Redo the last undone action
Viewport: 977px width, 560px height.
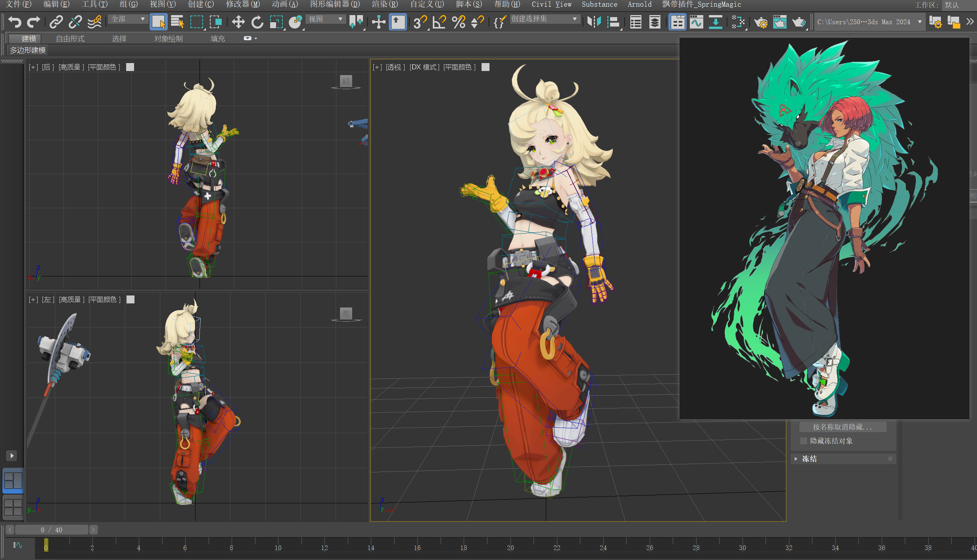(x=34, y=22)
